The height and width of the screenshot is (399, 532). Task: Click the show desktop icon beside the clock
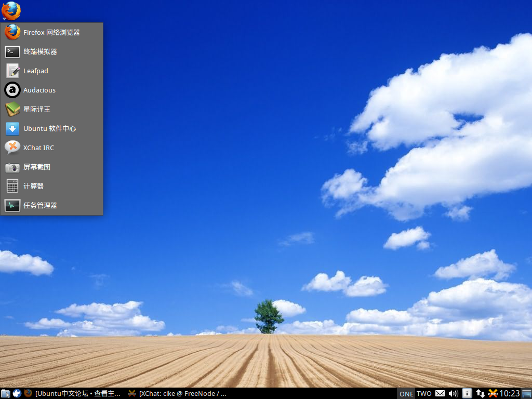(x=527, y=394)
